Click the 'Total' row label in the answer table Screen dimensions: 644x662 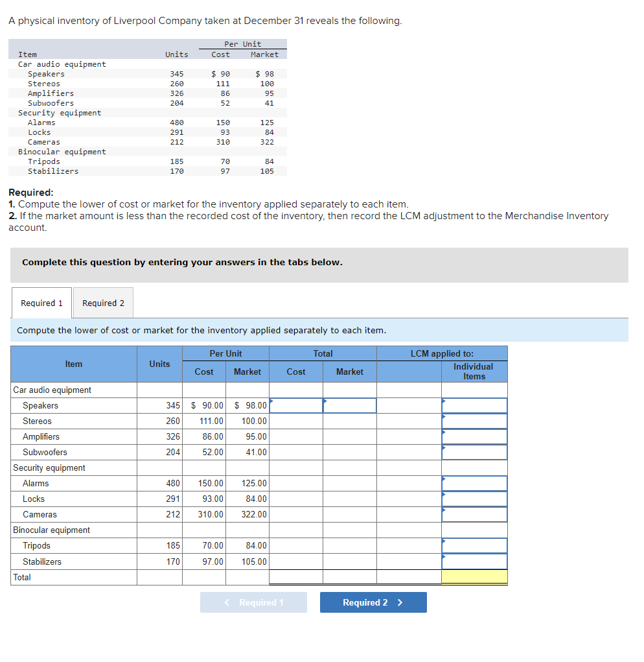coord(22,577)
